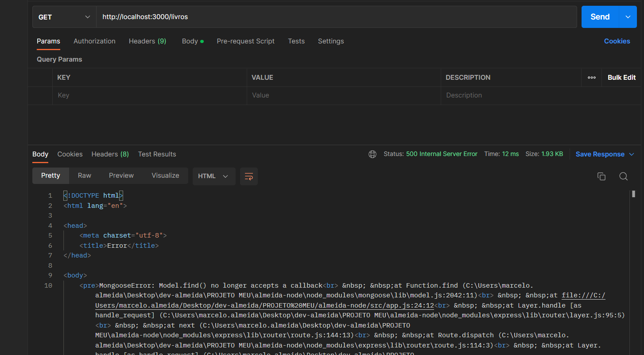Viewport: 644px width, 355px height.
Task: Open the GET method dropdown
Action: (x=64, y=17)
